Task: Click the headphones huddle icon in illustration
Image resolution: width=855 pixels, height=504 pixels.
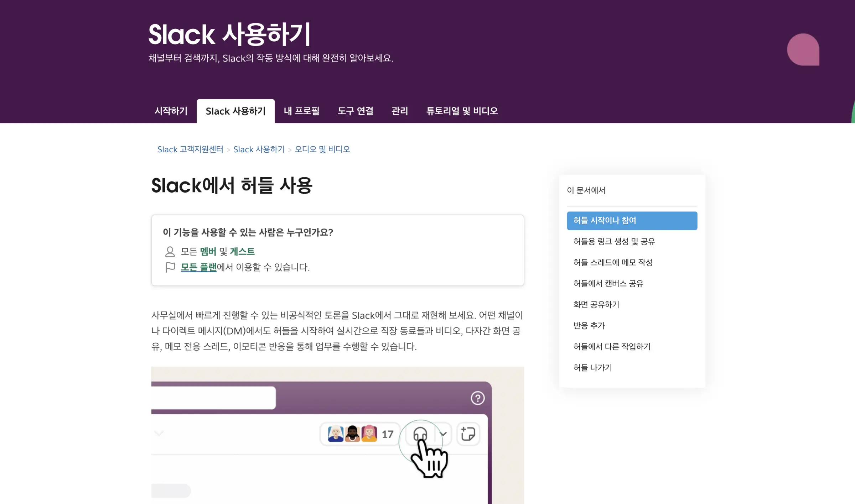Action: pyautogui.click(x=420, y=434)
